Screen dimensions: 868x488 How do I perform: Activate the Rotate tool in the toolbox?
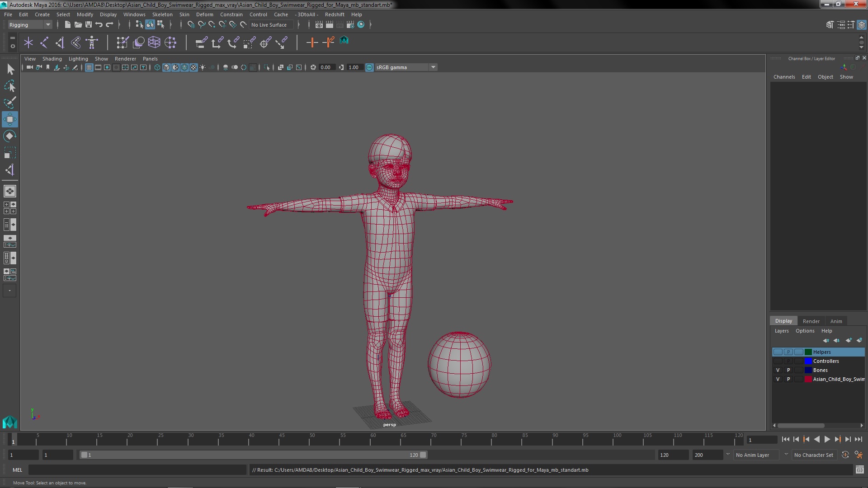(x=10, y=136)
